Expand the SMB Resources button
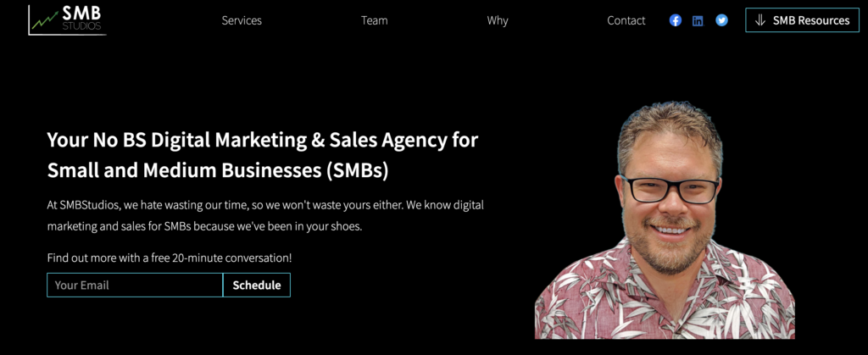This screenshot has height=355, width=868. pyautogui.click(x=802, y=19)
